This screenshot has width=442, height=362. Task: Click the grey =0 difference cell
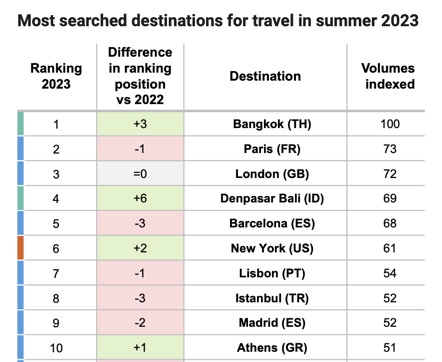[x=140, y=174]
